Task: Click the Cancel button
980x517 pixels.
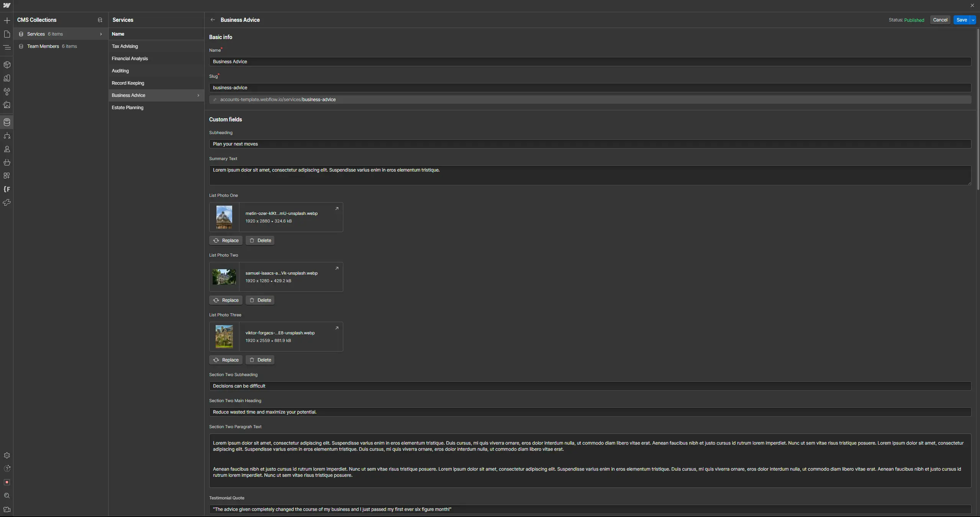Action: 940,20
